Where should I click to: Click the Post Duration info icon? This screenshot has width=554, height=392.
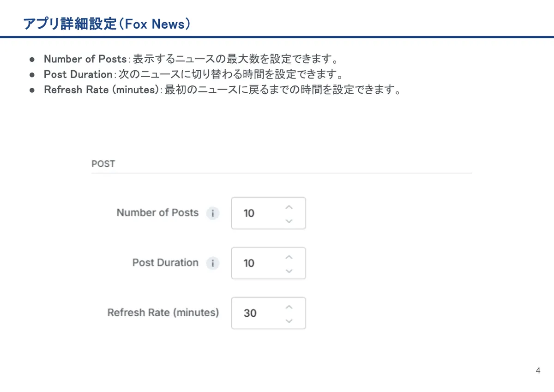tap(212, 264)
